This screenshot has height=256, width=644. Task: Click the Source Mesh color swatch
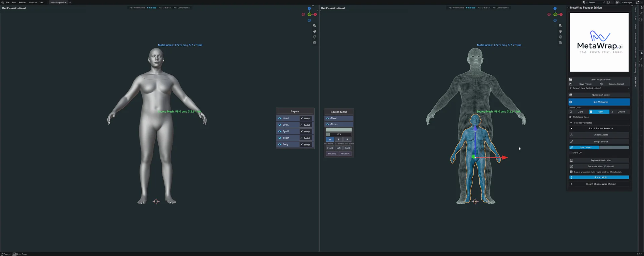point(339,129)
